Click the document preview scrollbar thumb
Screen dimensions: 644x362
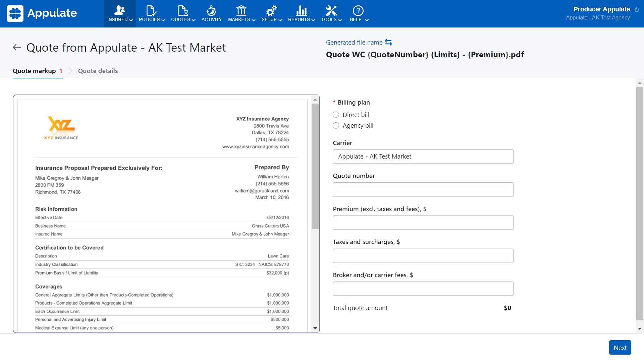pyautogui.click(x=315, y=166)
